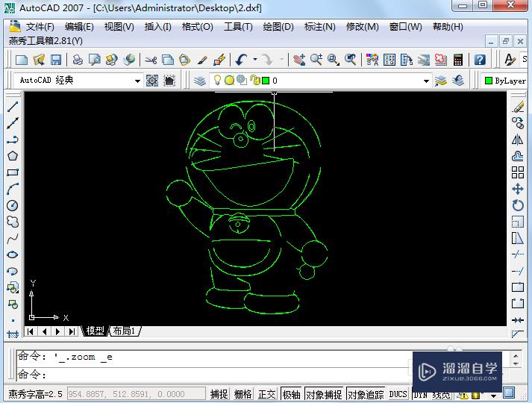Click green layer 0 color swatch
Image resolution: width=532 pixels, height=403 pixels.
coord(266,81)
